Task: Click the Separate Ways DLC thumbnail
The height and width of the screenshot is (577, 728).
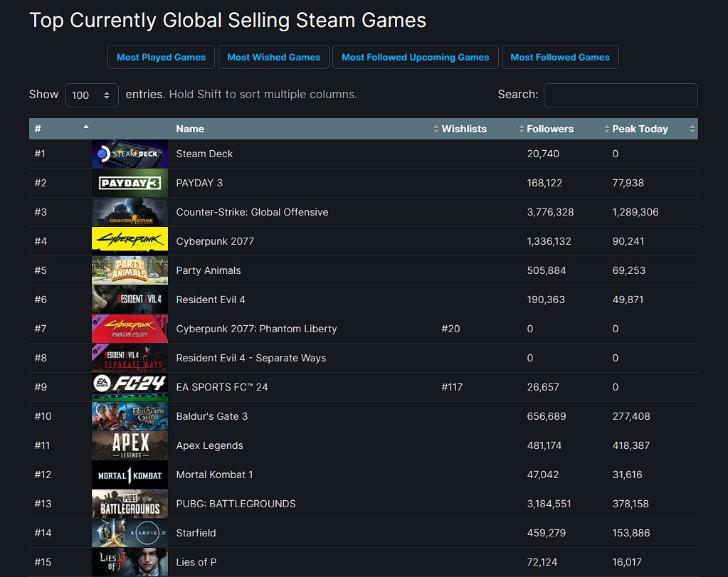Action: click(x=130, y=358)
